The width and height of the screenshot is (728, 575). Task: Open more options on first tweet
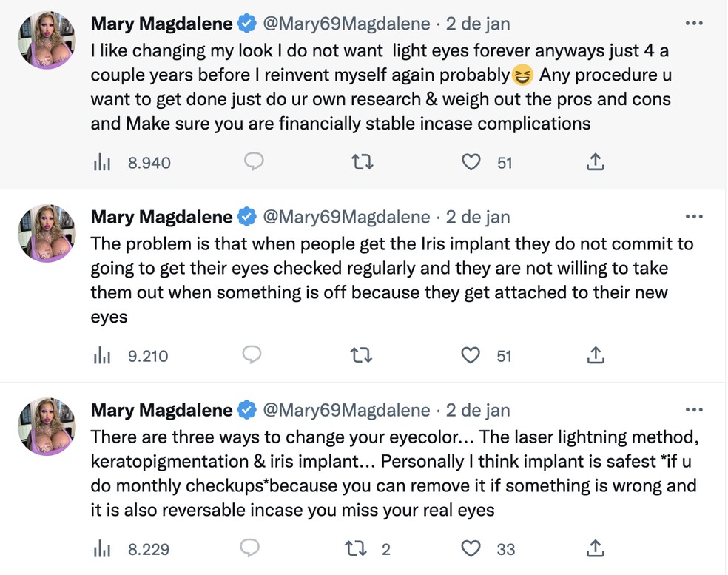(693, 24)
